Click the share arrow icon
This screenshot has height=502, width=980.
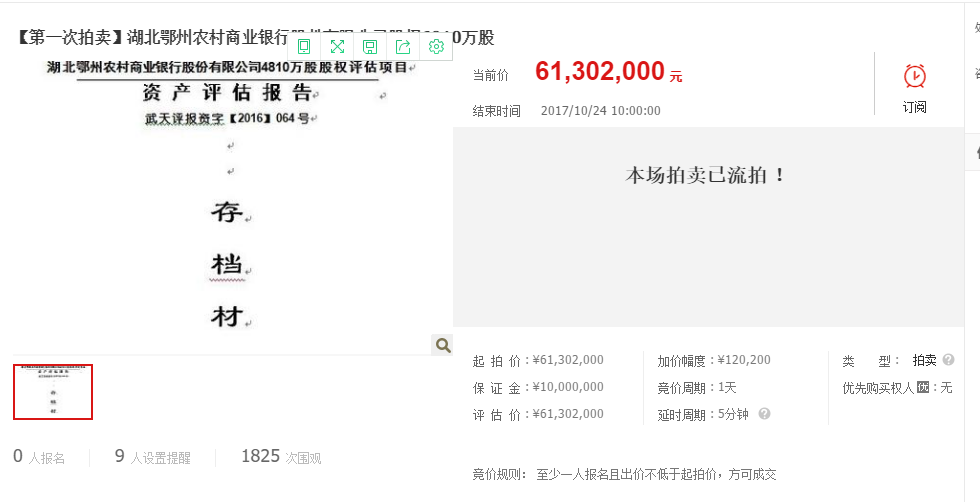pos(403,47)
